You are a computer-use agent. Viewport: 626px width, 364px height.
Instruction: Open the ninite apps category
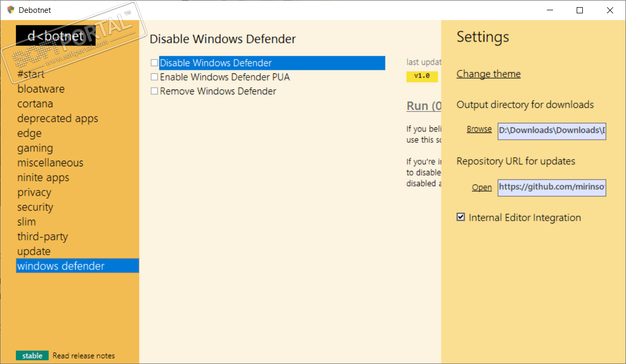pyautogui.click(x=43, y=178)
